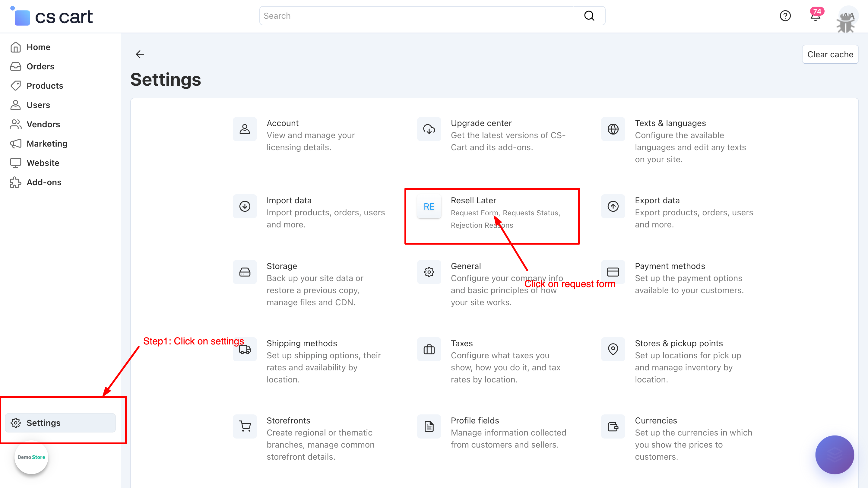Open the Marketing sidebar menu
Screen dimensions: 868x488
[x=47, y=144]
